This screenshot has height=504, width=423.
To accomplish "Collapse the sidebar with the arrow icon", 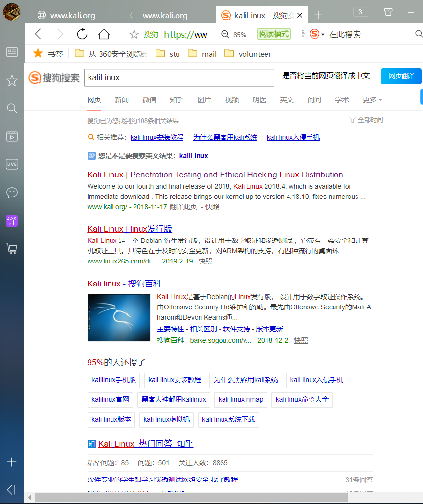I will (x=12, y=490).
